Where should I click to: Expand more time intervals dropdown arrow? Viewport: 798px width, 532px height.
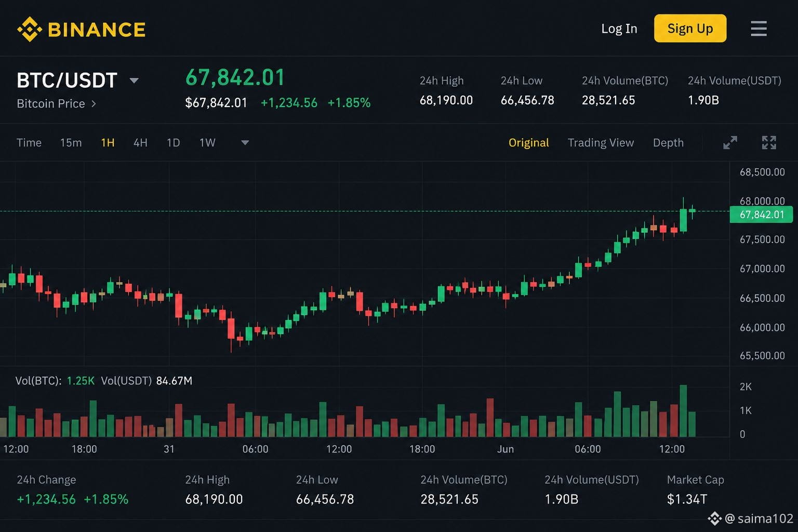tap(245, 143)
